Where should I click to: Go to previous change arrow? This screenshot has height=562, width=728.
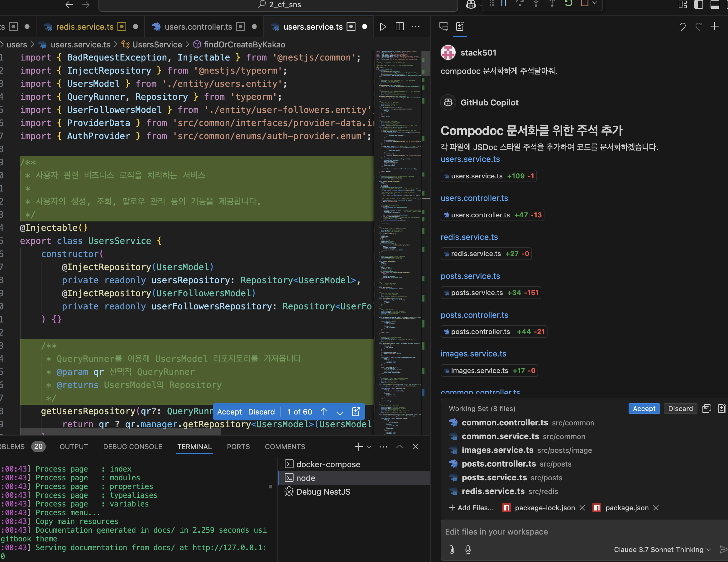tap(324, 412)
